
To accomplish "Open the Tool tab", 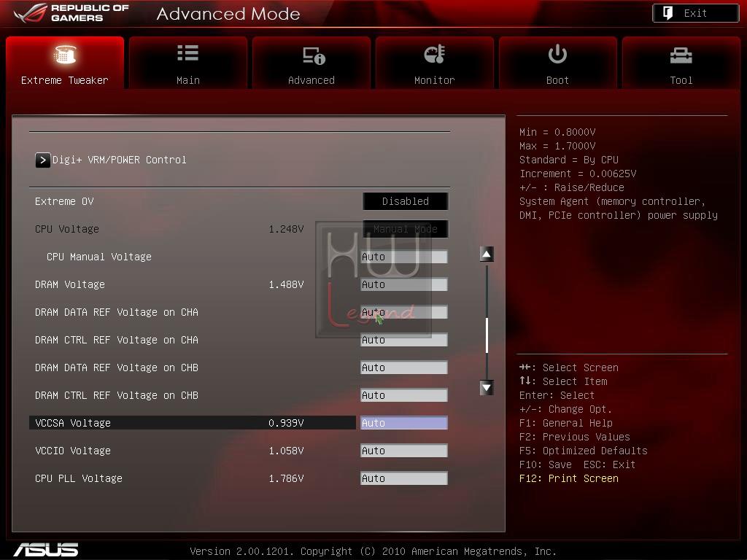I will point(681,63).
